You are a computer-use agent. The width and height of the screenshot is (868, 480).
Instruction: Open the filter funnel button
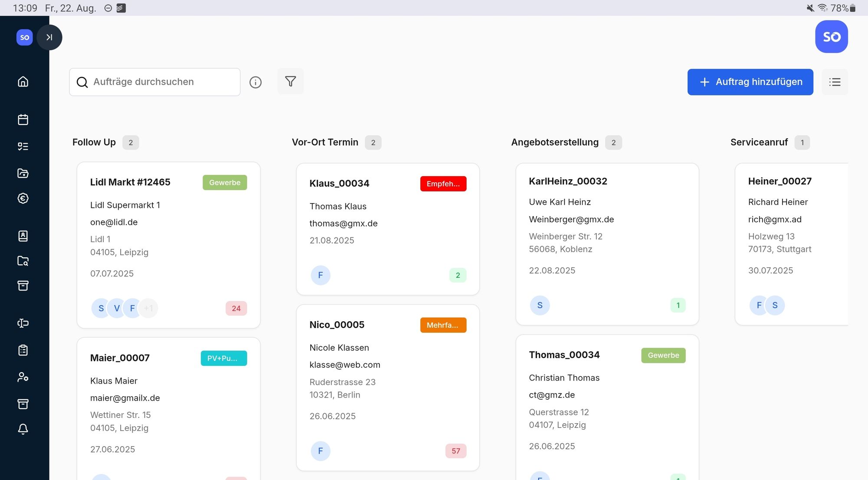coord(290,81)
